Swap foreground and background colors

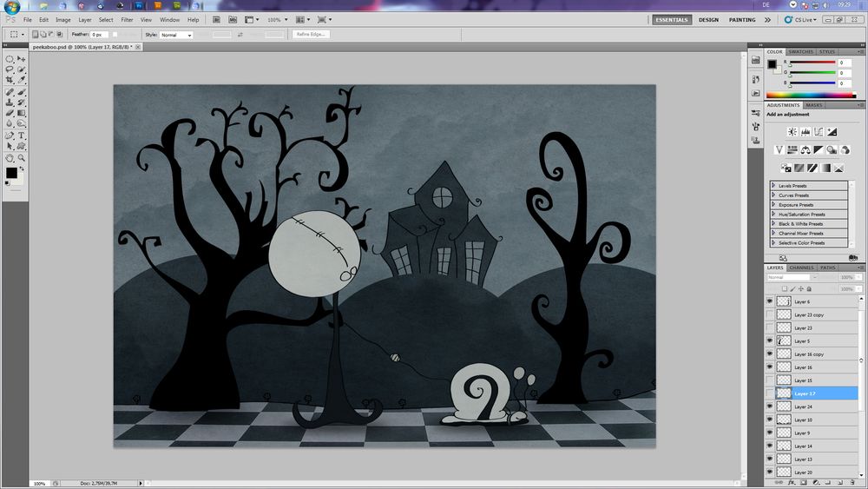point(22,169)
